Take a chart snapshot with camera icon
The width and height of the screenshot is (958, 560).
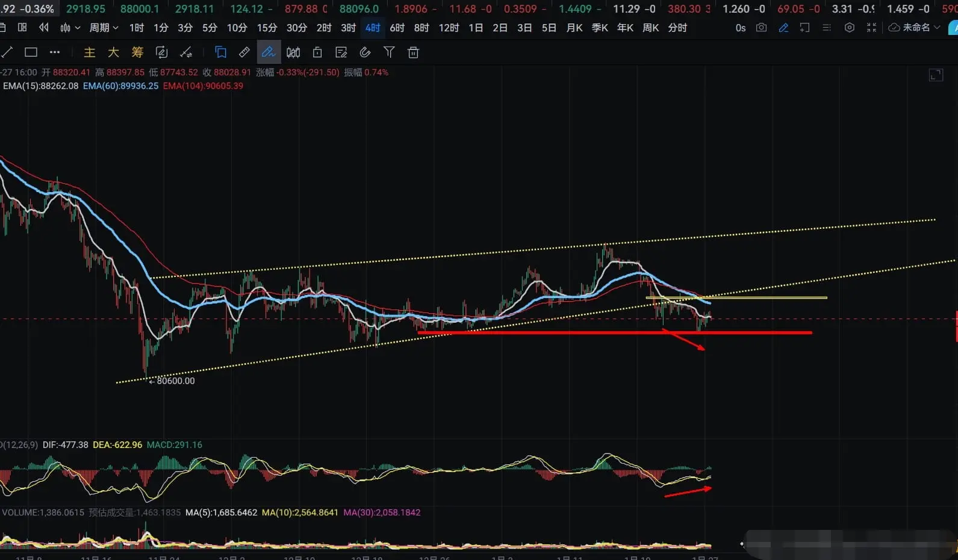[x=761, y=28]
